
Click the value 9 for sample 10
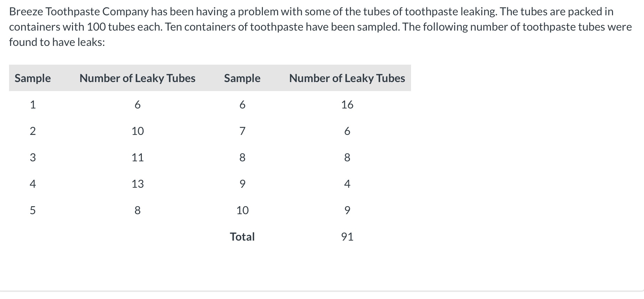(347, 210)
